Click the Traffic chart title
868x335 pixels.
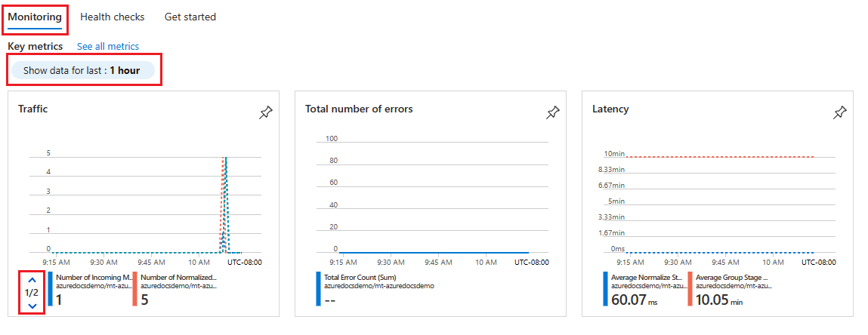click(x=32, y=109)
